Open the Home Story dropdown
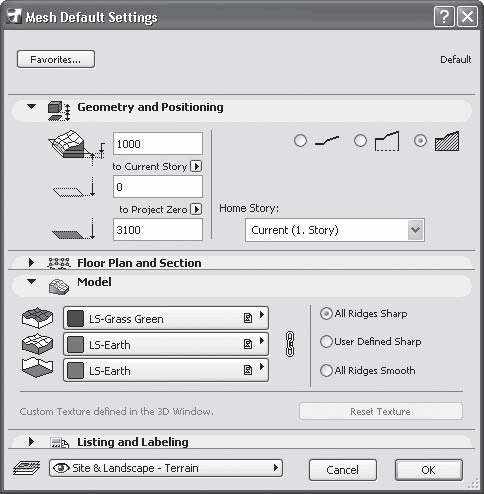This screenshot has height=494, width=484. 335,230
